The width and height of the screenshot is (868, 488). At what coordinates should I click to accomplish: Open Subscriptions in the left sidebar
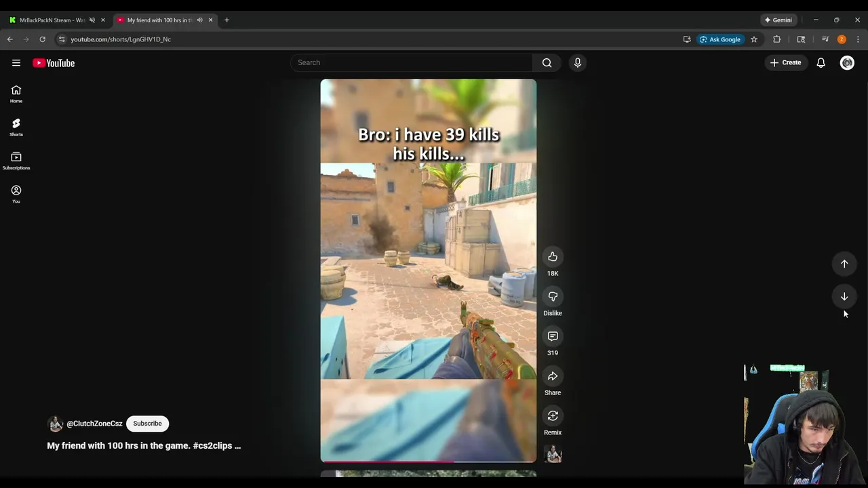click(x=16, y=161)
